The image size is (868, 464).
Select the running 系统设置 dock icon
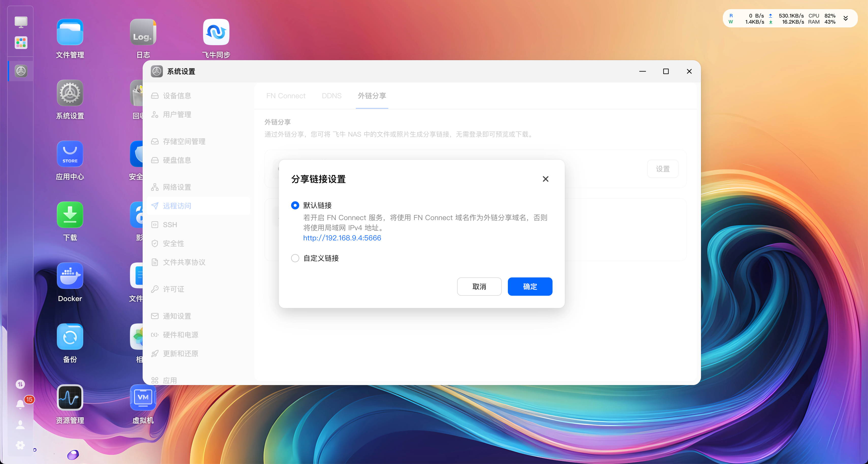21,71
